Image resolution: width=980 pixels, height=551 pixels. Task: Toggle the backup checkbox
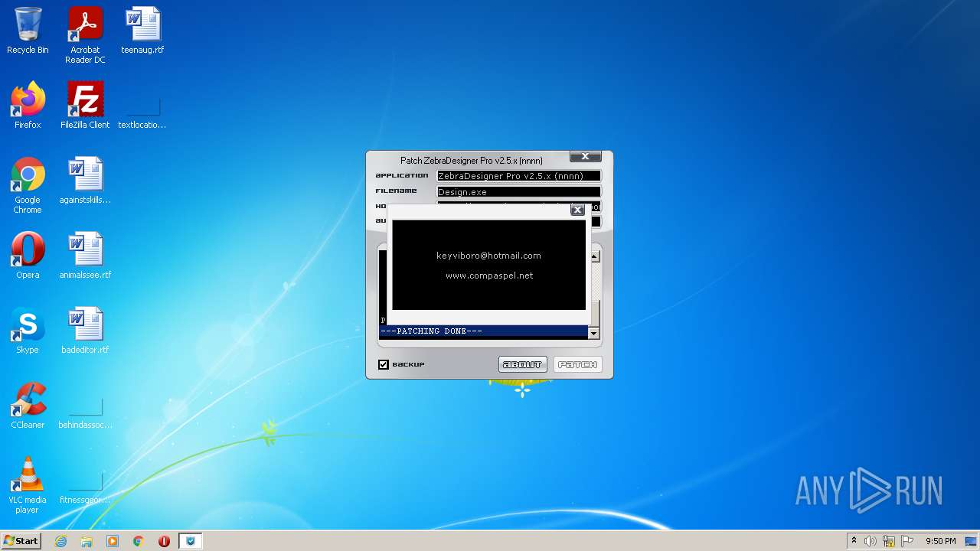click(384, 364)
